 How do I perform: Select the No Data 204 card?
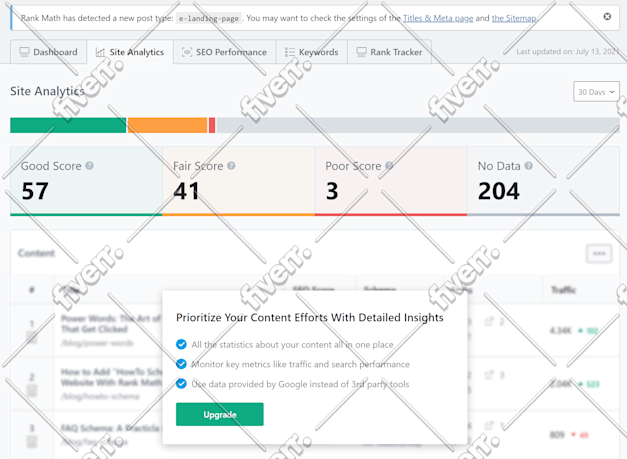click(543, 181)
